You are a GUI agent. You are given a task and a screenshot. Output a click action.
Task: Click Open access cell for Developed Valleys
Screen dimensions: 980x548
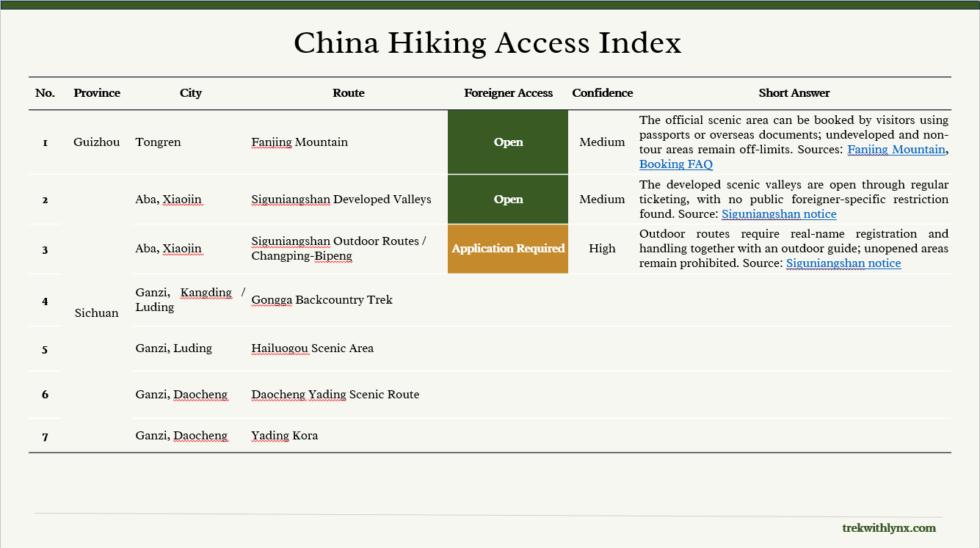click(508, 200)
